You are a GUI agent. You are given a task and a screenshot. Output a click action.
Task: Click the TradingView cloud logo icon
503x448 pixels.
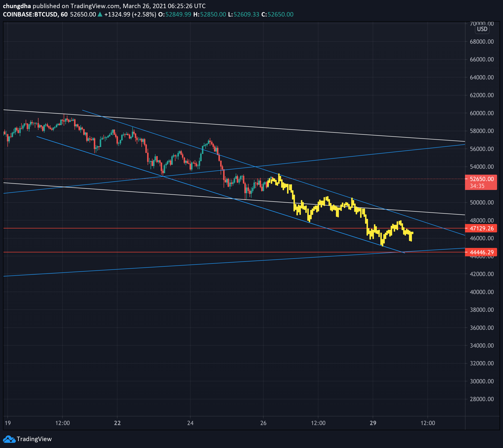tap(9, 439)
